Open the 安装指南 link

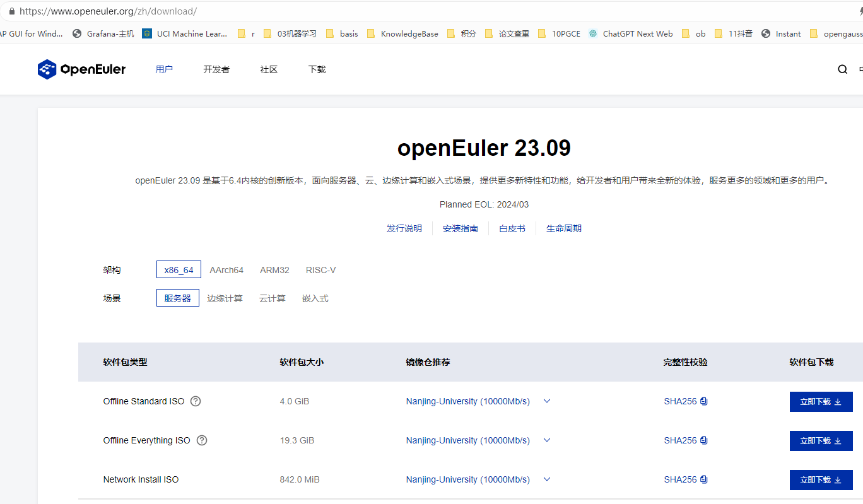(x=461, y=228)
